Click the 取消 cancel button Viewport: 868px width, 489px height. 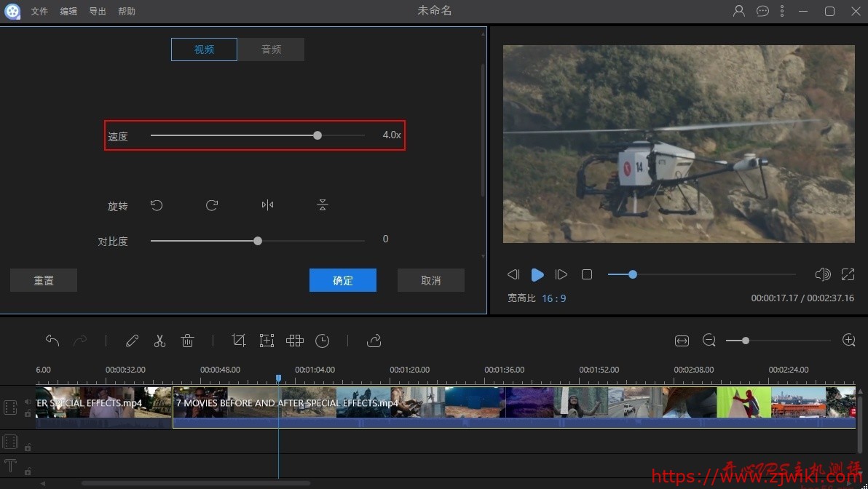tap(430, 280)
